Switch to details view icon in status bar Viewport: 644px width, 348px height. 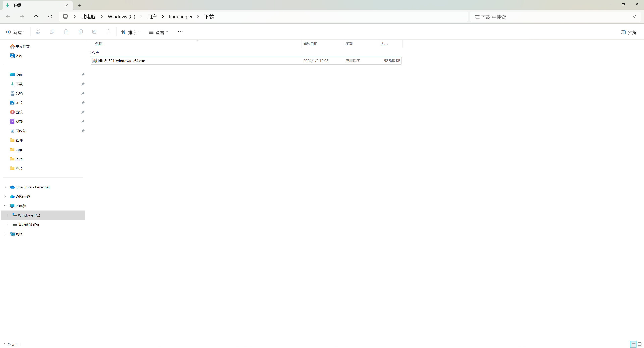[633, 344]
